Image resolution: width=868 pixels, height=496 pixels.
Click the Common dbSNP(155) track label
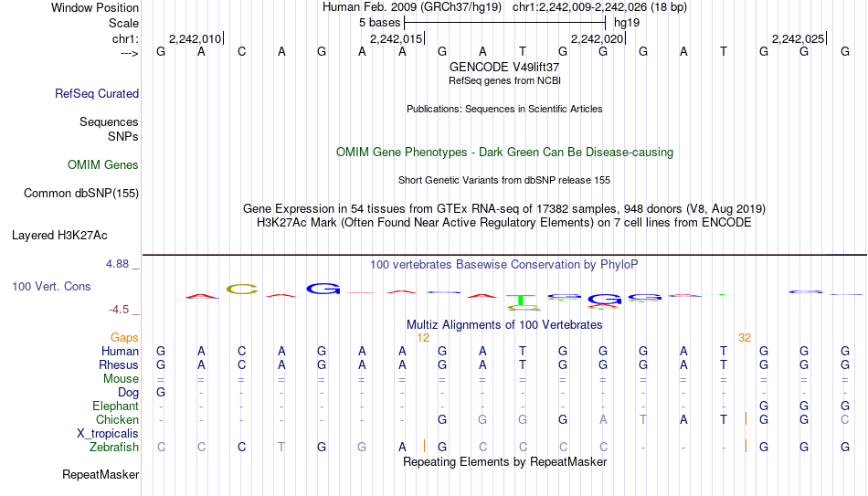tap(81, 194)
